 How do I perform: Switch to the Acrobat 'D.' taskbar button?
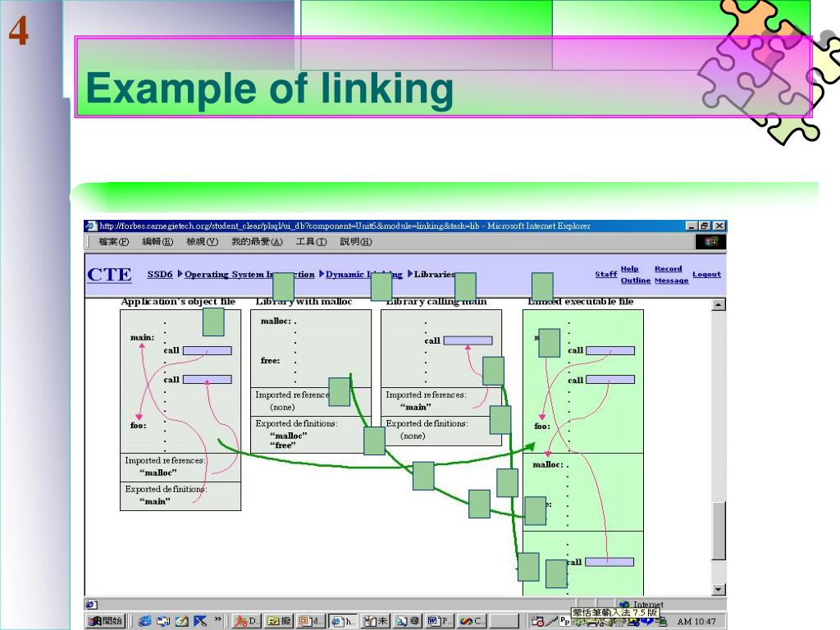coord(246,621)
